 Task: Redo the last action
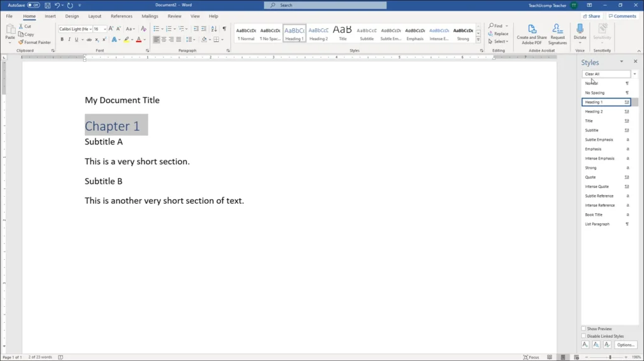point(70,5)
